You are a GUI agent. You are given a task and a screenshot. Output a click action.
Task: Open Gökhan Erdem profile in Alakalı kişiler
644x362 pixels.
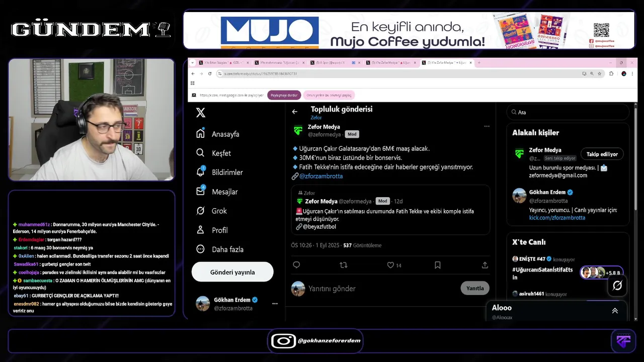547,192
